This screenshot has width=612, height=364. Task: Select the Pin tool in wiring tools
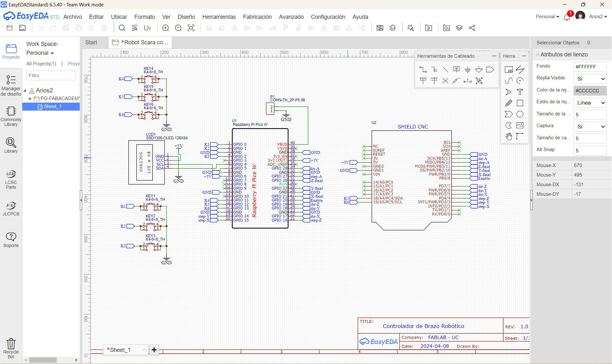coord(468,81)
